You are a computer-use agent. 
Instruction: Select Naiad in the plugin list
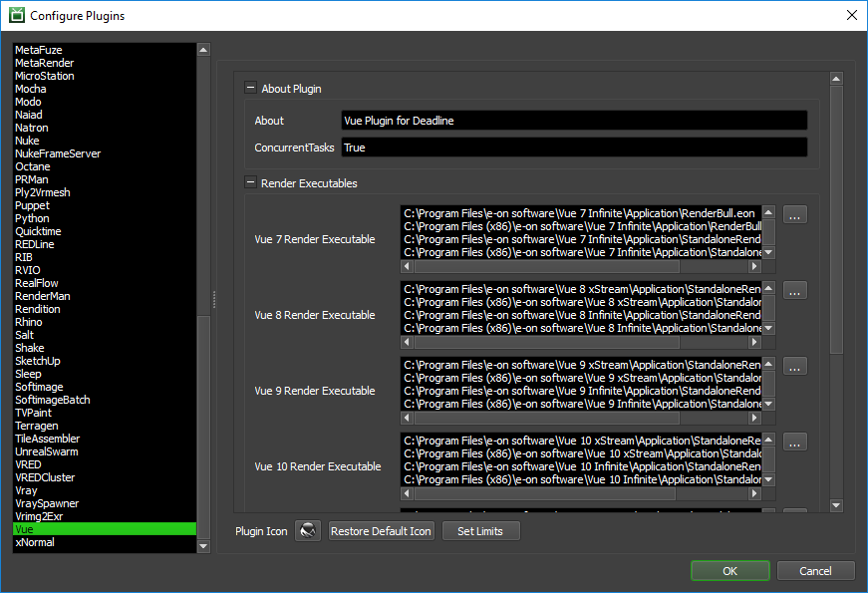pos(105,115)
